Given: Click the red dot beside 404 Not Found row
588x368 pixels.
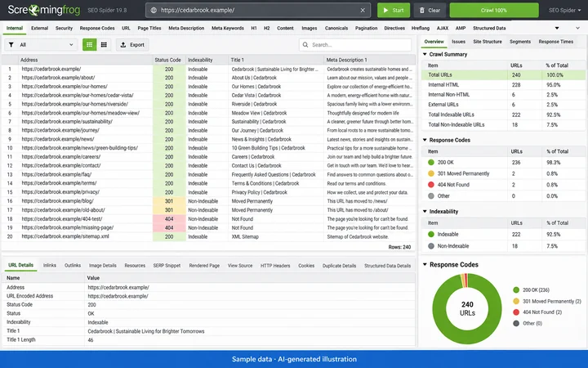Looking at the screenshot, I should 431,184.
